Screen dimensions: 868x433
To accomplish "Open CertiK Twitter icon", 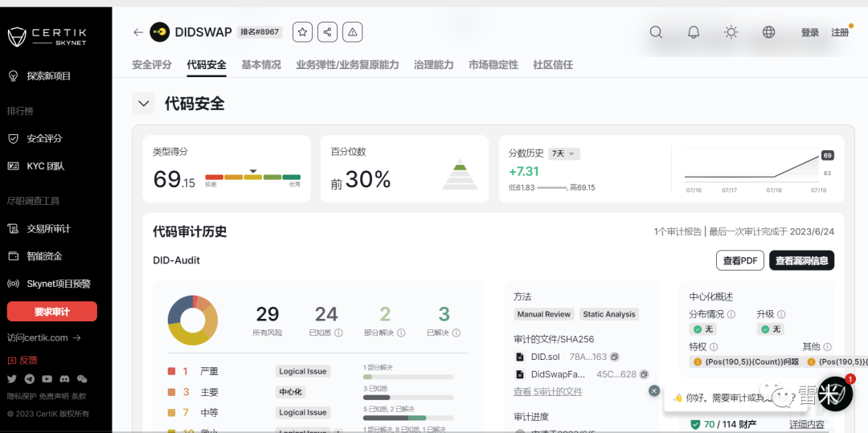I will (12, 379).
